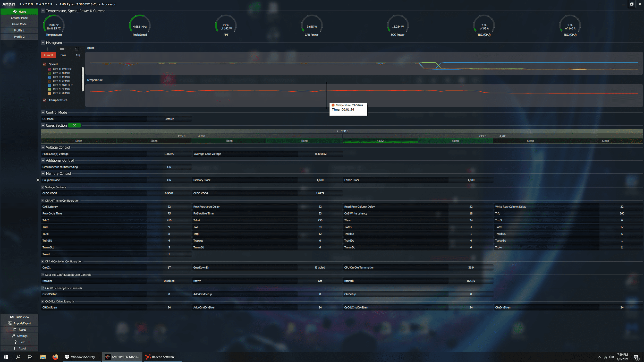Uncheck the Core 3 speed checkbox
The image size is (644, 362).
49,77
